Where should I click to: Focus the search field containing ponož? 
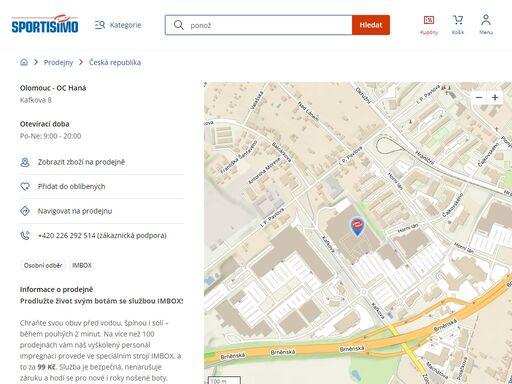(x=259, y=25)
